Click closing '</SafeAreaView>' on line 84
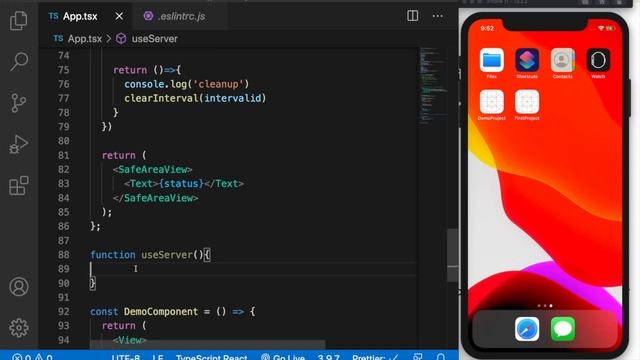640x360 pixels. [x=156, y=198]
